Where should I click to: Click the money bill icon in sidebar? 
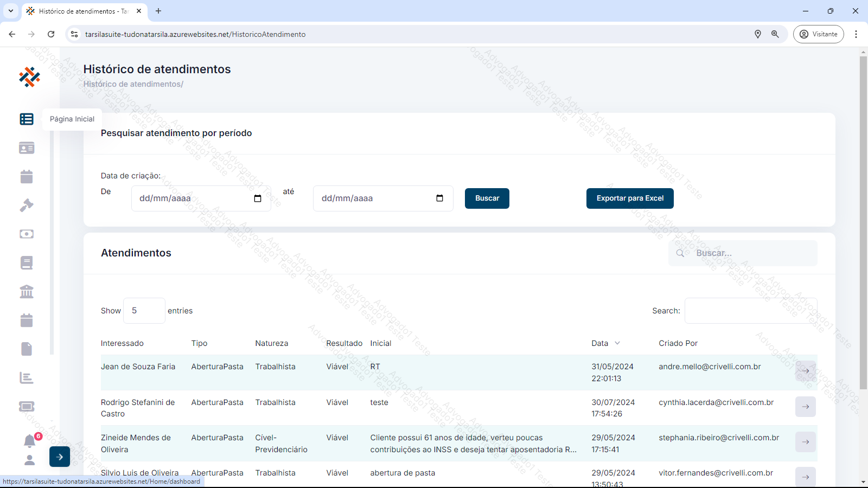point(27,234)
